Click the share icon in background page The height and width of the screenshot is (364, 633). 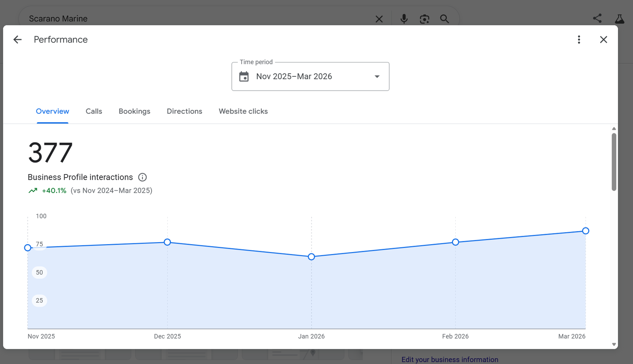(597, 18)
